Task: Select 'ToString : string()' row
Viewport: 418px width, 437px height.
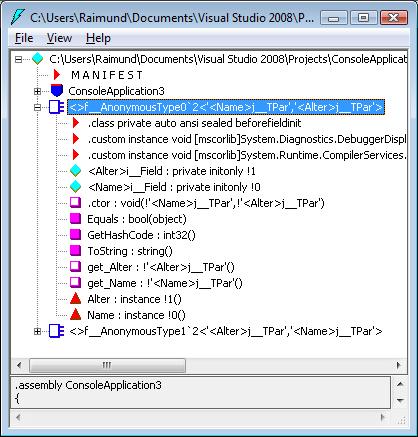Action: [x=130, y=251]
